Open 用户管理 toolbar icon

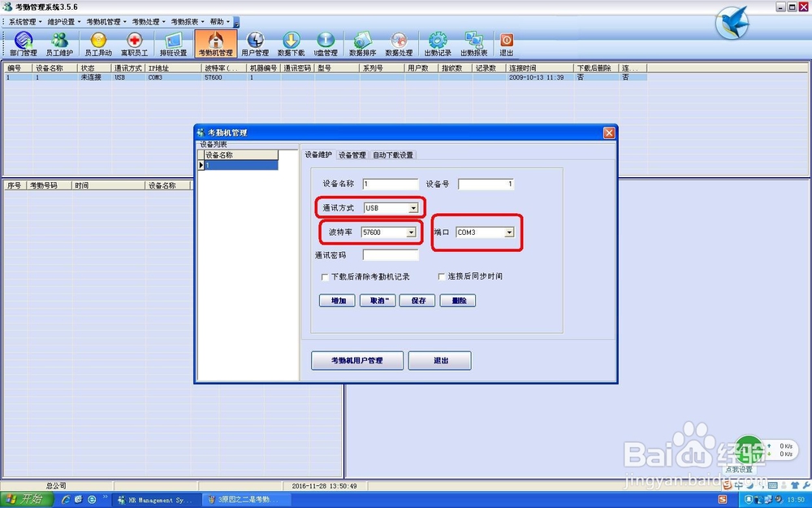[255, 44]
